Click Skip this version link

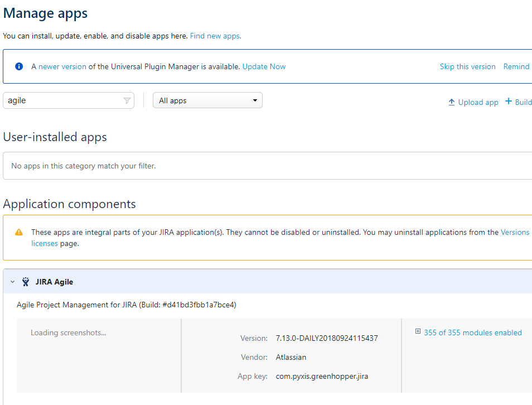click(467, 66)
